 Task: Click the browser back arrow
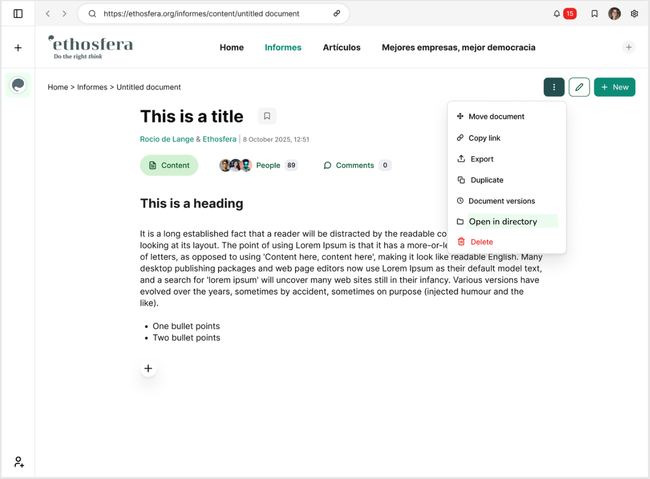coord(48,14)
